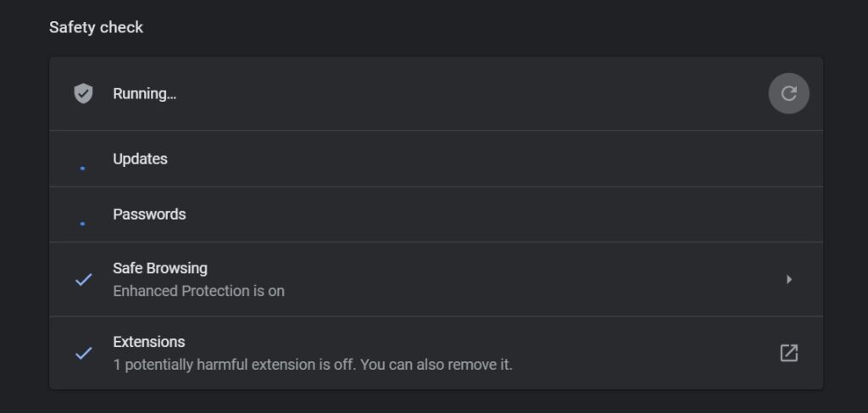The image size is (868, 413).
Task: Select the Passwords label
Action: pos(149,215)
